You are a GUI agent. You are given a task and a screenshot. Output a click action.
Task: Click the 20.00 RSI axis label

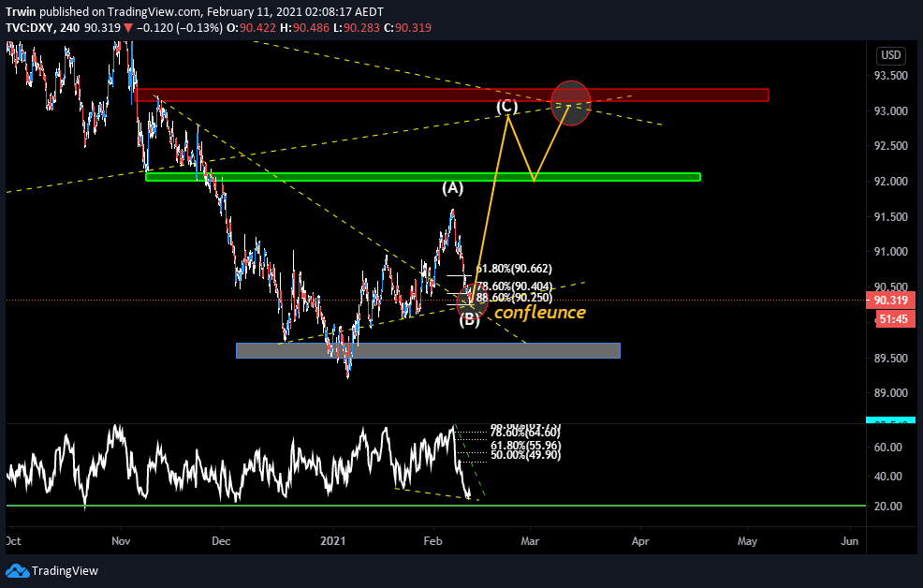887,507
